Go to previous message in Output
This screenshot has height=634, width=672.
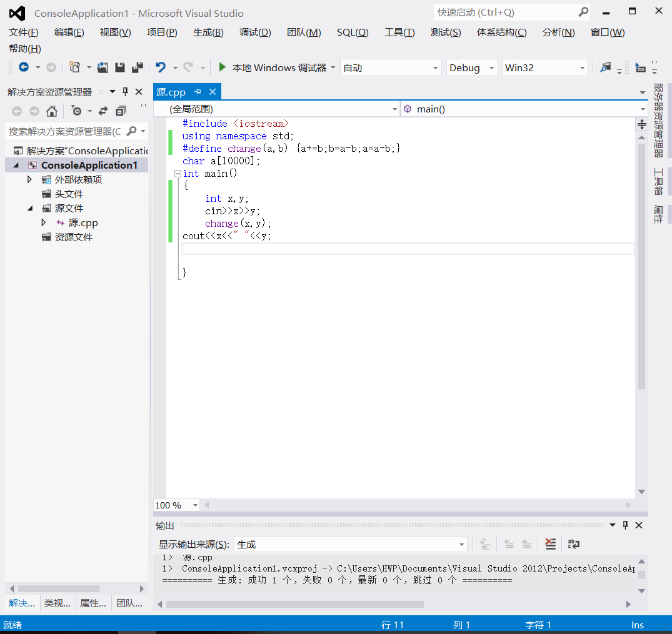(509, 544)
